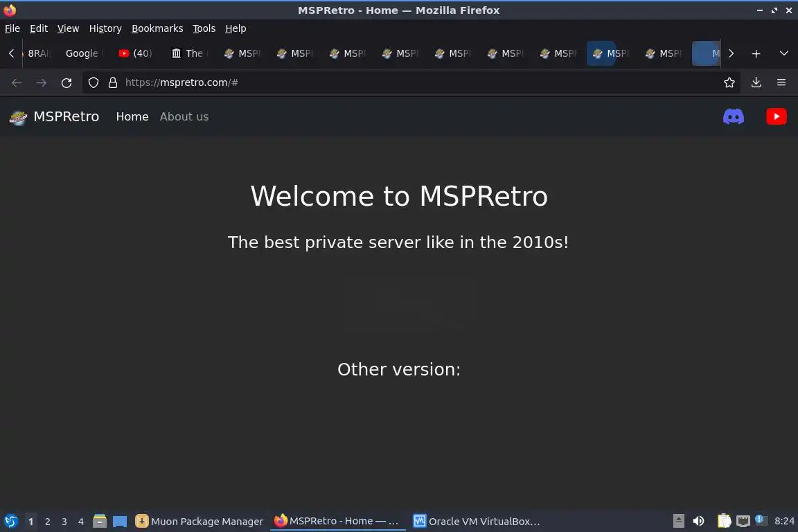
Task: Switch to workspace 1
Action: (x=31, y=522)
